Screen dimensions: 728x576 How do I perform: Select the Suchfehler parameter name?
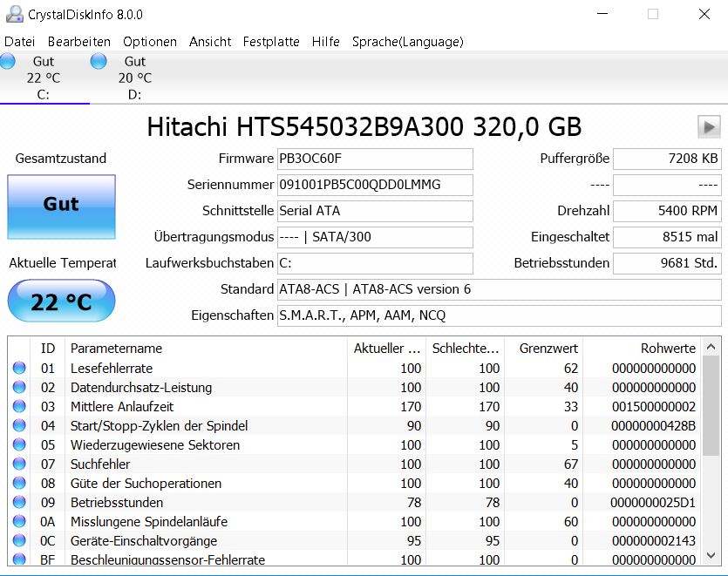100,464
